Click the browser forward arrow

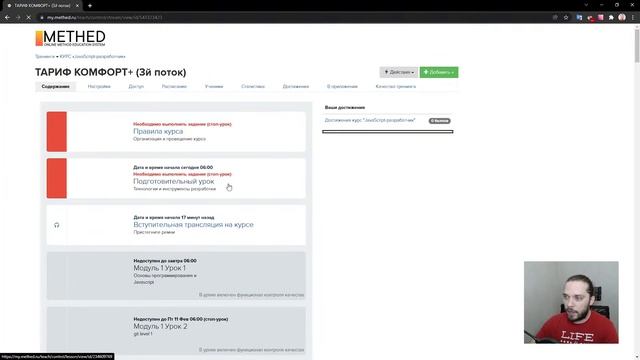click(18, 18)
